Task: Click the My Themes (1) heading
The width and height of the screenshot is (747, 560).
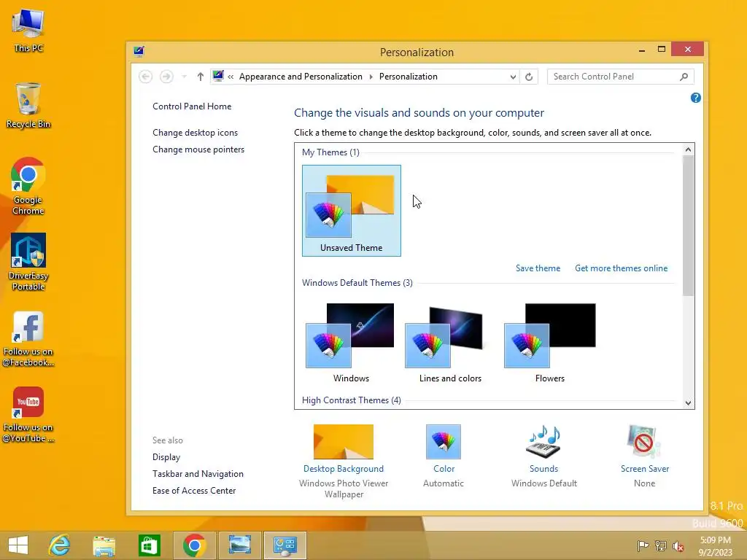Action: click(x=330, y=152)
